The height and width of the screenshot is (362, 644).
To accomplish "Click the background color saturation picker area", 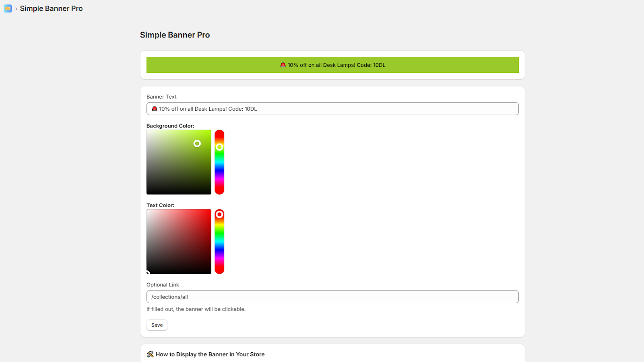I will 179,162.
